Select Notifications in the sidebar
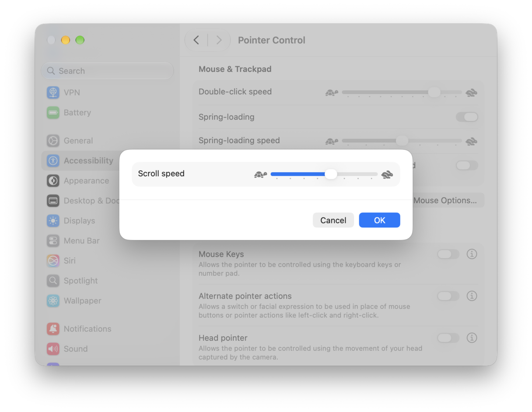 click(107, 329)
